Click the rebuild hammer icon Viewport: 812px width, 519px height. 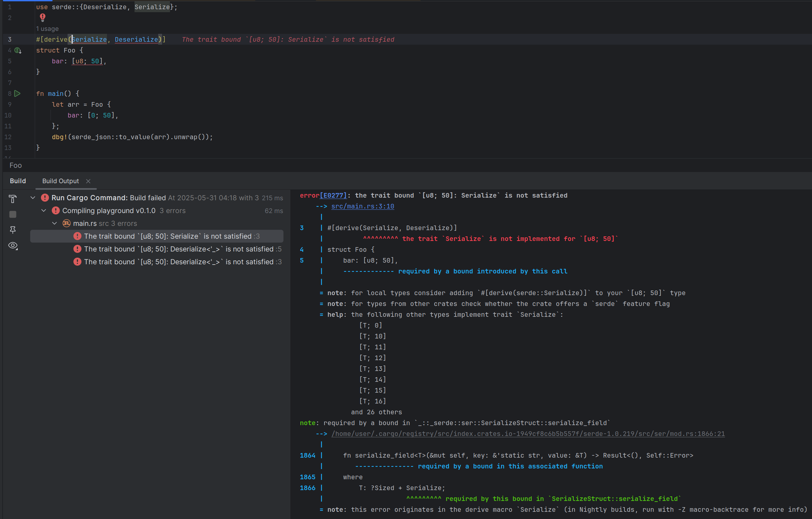[13, 199]
